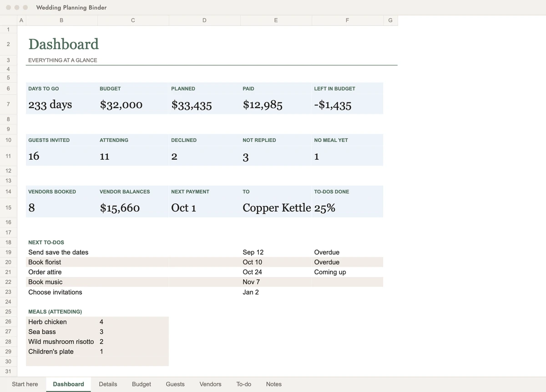Select the Dashboard sheet tab
The image size is (546, 392).
pyautogui.click(x=68, y=384)
